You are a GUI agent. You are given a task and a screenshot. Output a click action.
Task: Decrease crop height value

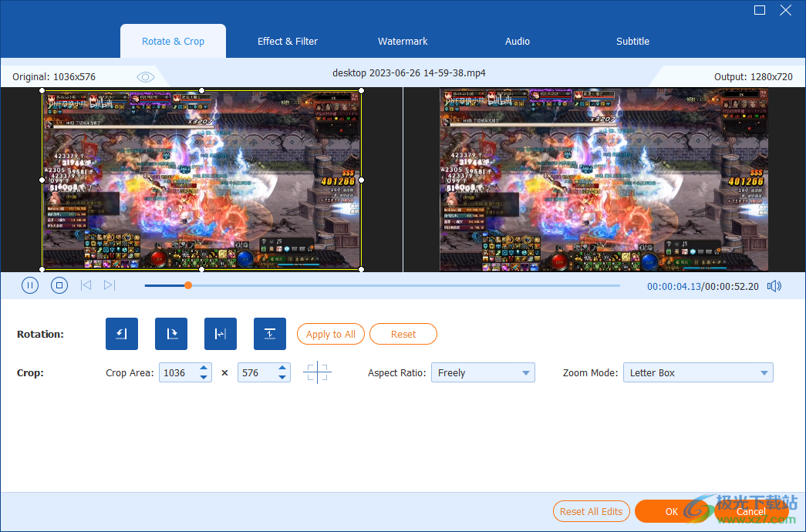[282, 377]
